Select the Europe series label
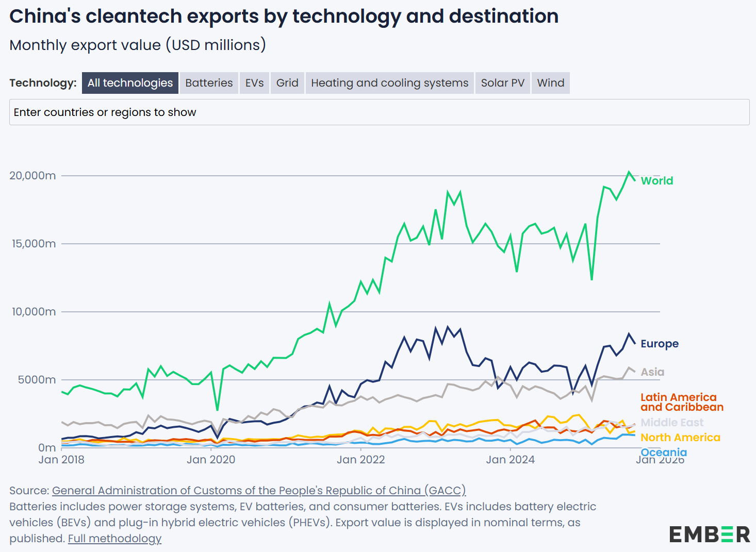 coord(659,344)
